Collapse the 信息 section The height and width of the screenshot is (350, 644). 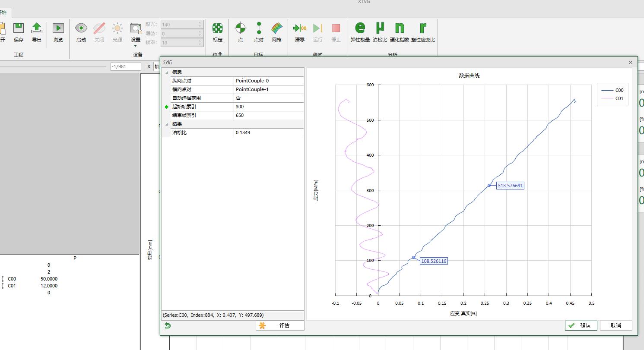pyautogui.click(x=167, y=72)
